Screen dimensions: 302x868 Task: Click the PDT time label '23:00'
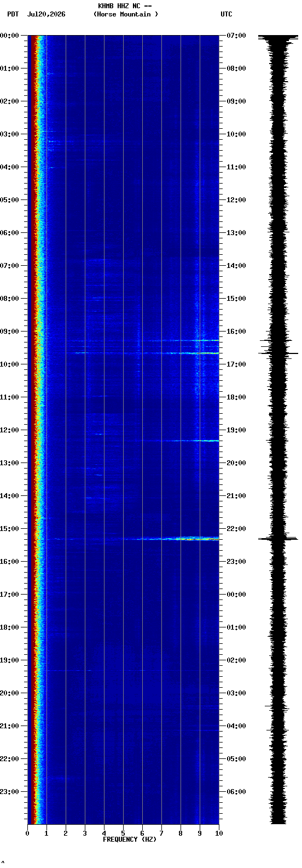point(9,792)
